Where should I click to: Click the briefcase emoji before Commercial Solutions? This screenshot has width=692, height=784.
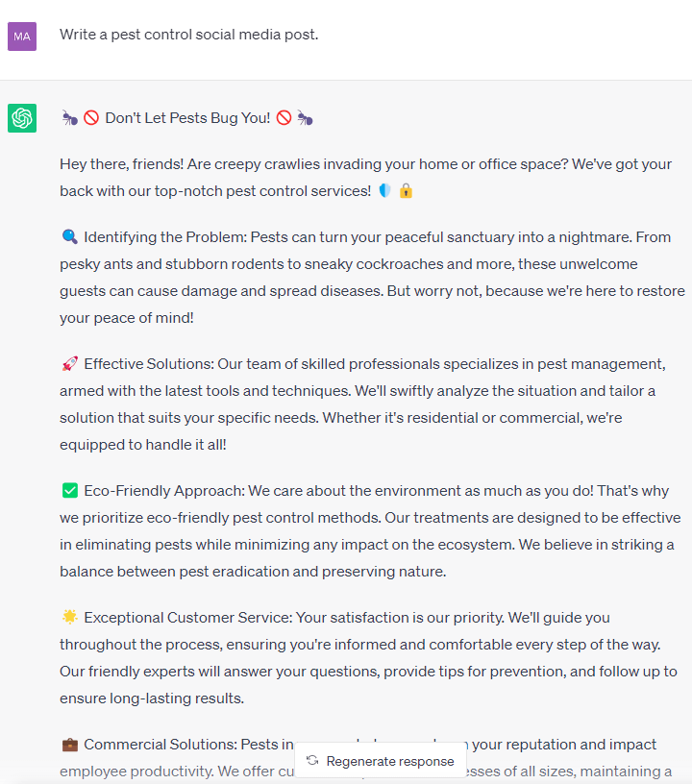coord(69,744)
